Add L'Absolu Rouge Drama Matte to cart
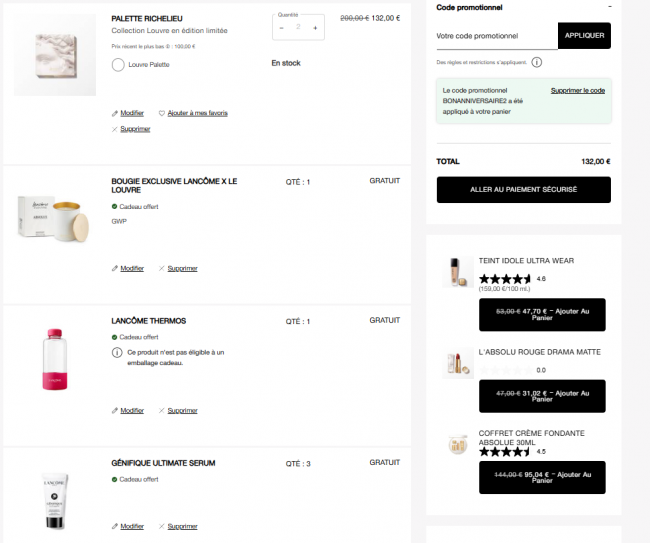The width and height of the screenshot is (650, 543). (542, 396)
